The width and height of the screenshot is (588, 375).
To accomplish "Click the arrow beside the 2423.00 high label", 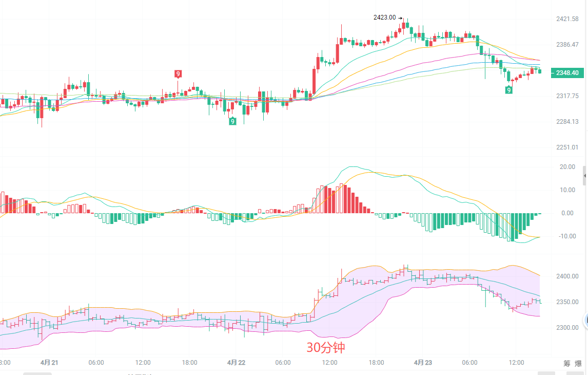I will coord(400,17).
